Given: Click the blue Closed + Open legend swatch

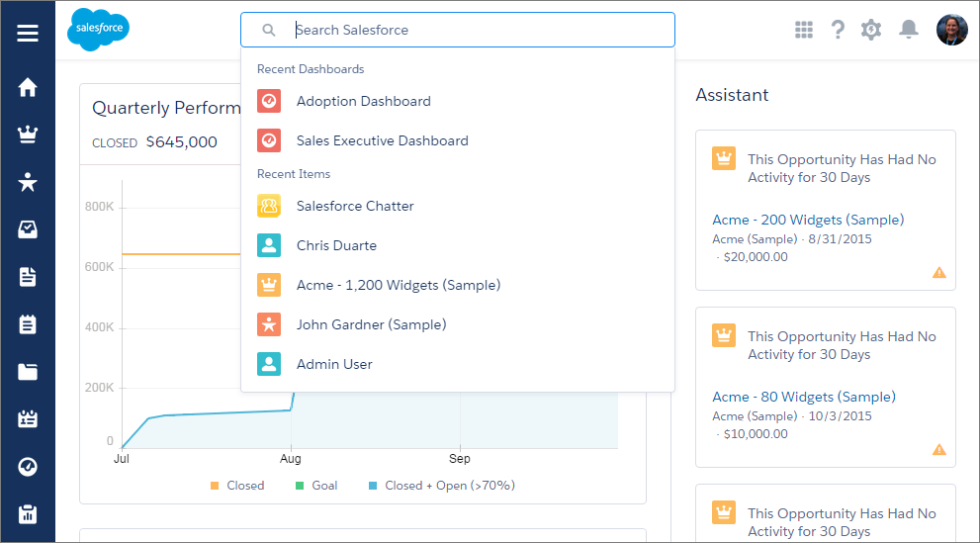Looking at the screenshot, I should click(x=373, y=486).
